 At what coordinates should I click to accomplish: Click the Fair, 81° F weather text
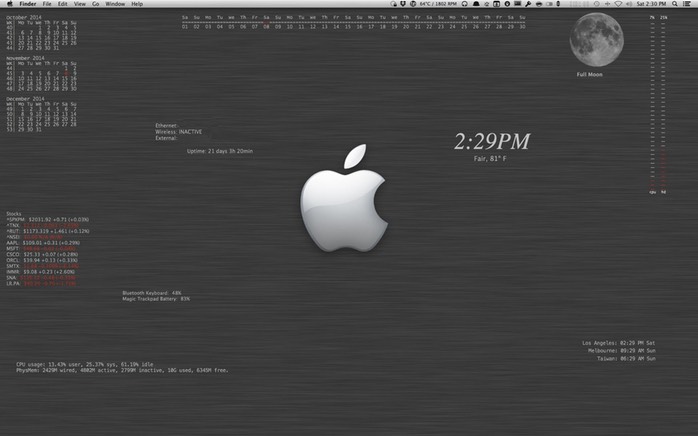coord(490,159)
